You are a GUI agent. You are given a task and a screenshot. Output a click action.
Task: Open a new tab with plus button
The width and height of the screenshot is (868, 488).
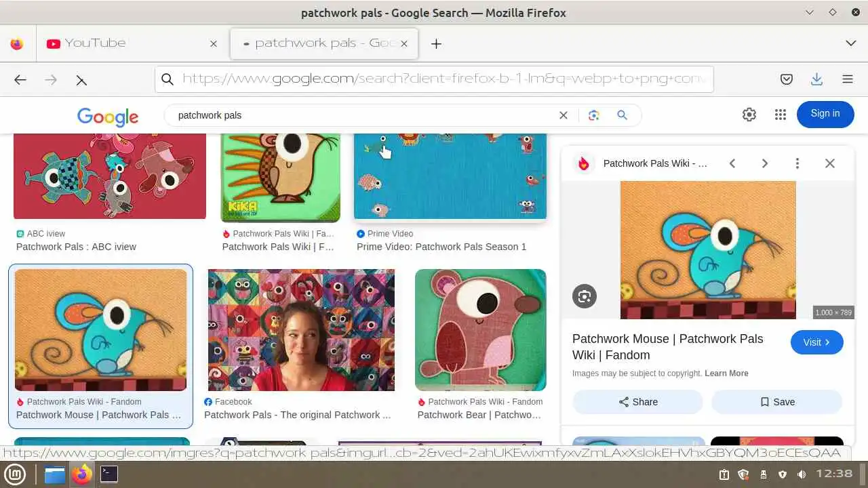pos(437,43)
